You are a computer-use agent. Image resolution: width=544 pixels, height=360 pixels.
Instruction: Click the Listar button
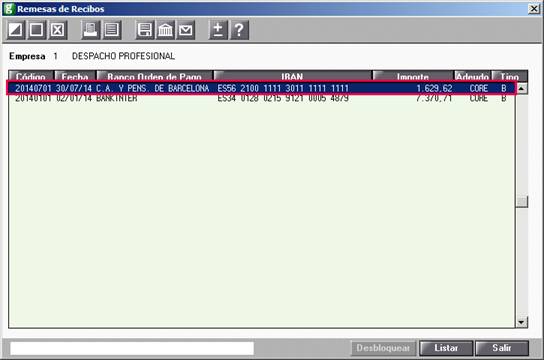446,348
